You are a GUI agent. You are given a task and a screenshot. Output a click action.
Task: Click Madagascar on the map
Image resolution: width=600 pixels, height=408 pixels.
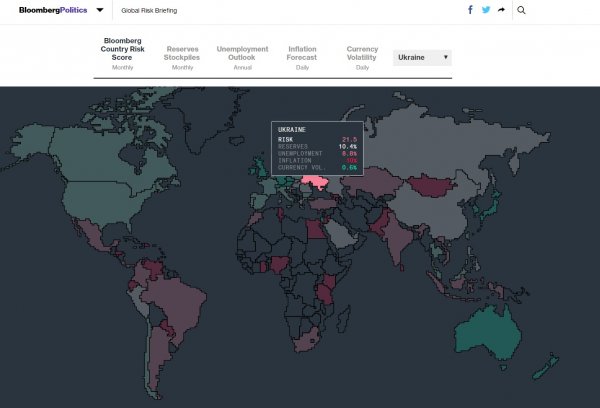[x=344, y=318]
